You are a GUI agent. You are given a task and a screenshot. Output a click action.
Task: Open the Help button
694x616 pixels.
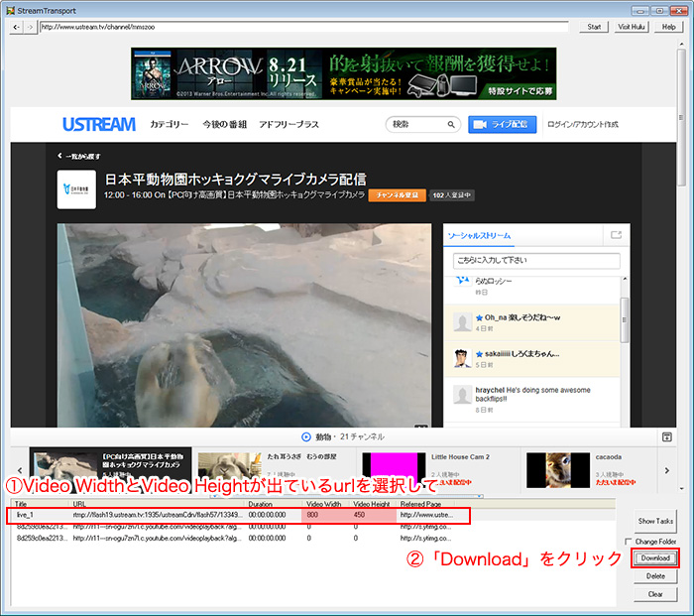pos(668,27)
